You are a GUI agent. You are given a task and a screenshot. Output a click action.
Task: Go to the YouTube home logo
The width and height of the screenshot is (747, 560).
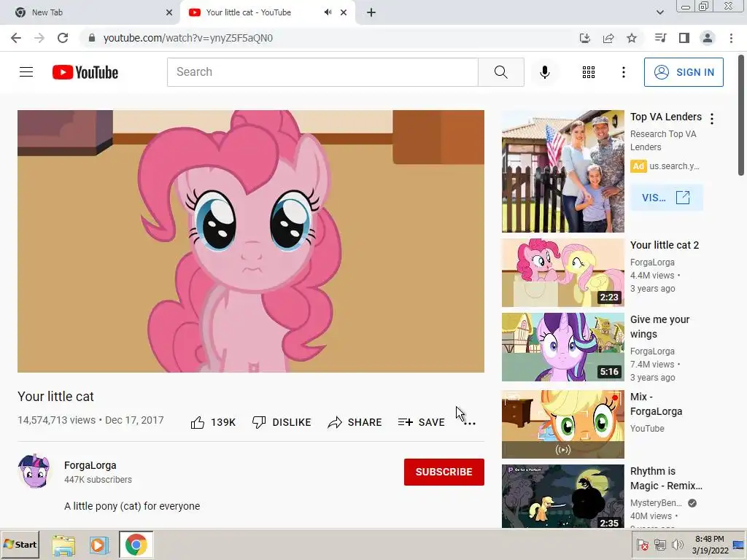pyautogui.click(x=85, y=72)
